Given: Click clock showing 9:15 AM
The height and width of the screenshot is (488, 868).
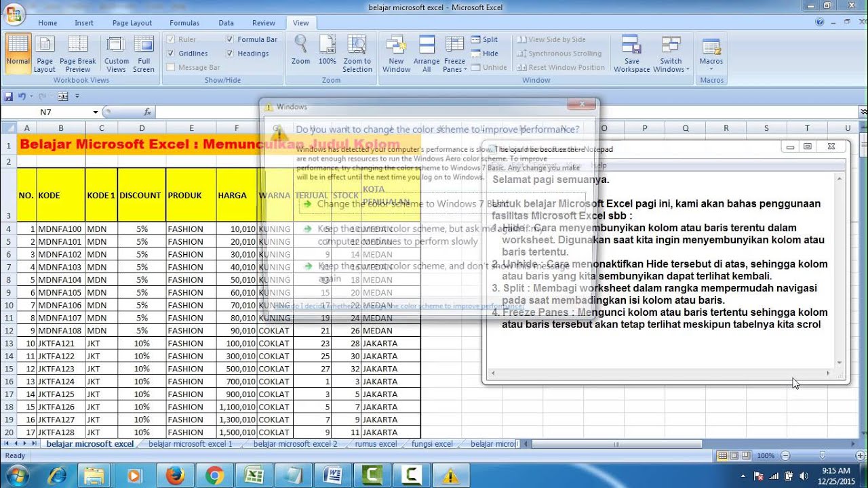Looking at the screenshot, I should point(835,470).
